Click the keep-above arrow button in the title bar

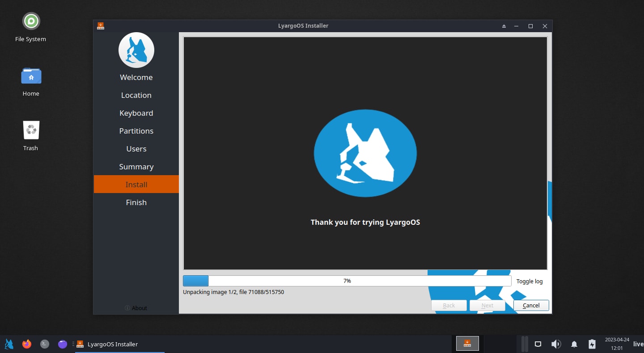(x=504, y=26)
